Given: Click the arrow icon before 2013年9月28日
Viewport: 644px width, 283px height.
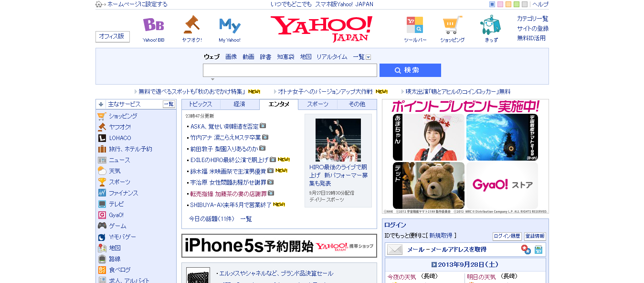Looking at the screenshot, I should click(434, 264).
